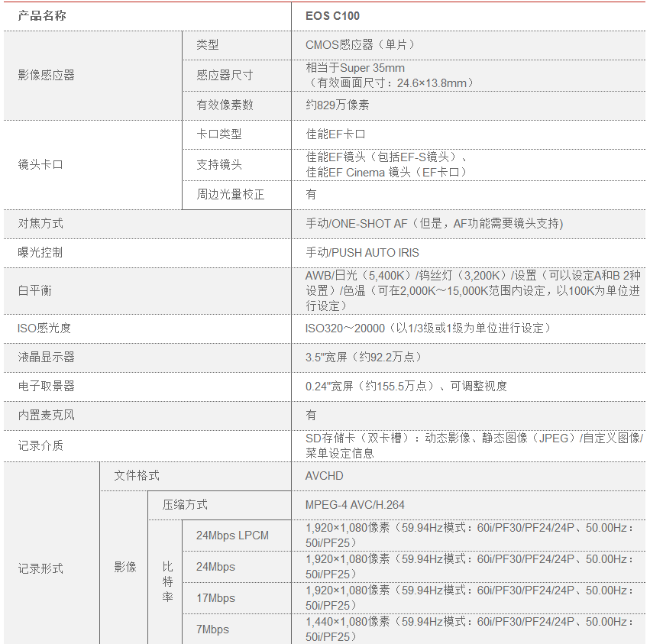This screenshot has width=650, height=644.
Task: Select the 0.24"宽屏(约155.5万点) value
Action: coord(406,387)
